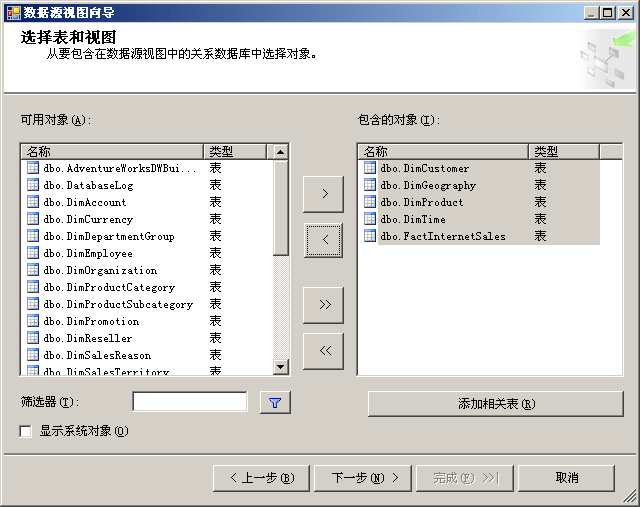The width and height of the screenshot is (640, 507).
Task: Close the wizard window
Action: click(x=626, y=13)
